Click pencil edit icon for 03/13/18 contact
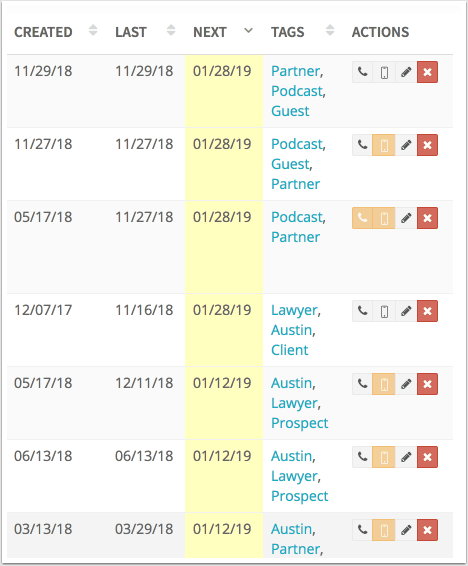468x566 pixels. point(406,530)
